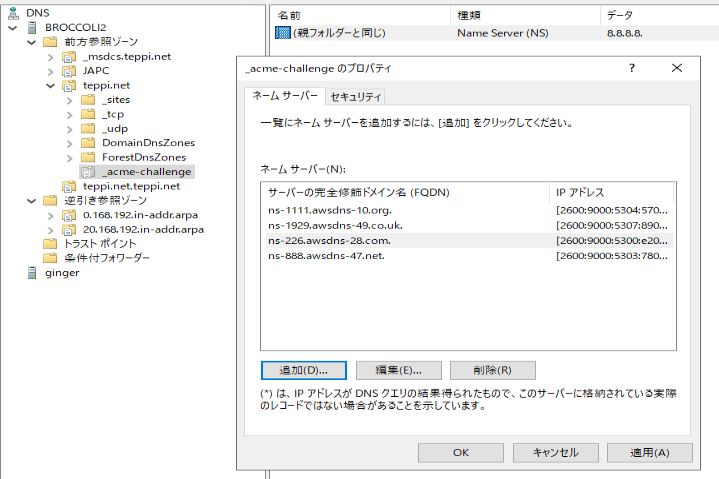The image size is (719, 479).
Task: Click the _acme-challenge delegation icon
Action: pos(88,172)
